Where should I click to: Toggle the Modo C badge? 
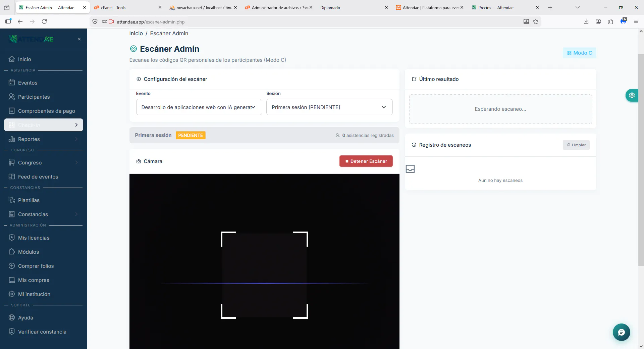coord(579,53)
